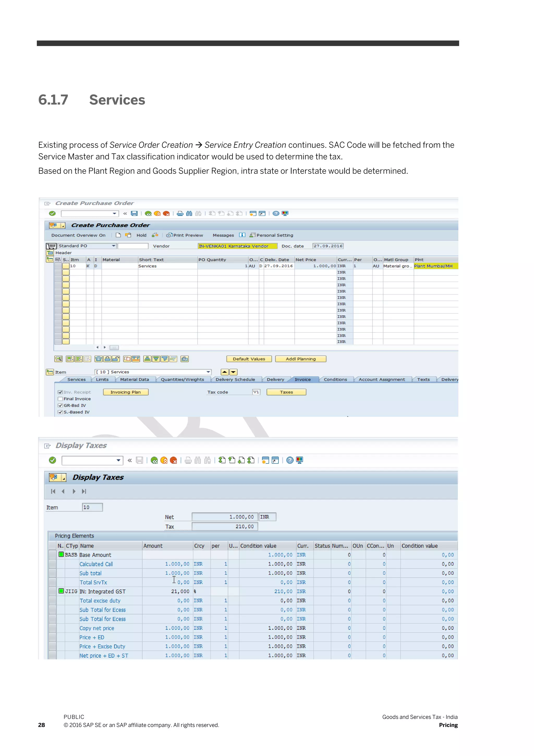Click the Tax code field showing V1
Image resolution: width=534 pixels, height=756 pixels.
(x=256, y=392)
